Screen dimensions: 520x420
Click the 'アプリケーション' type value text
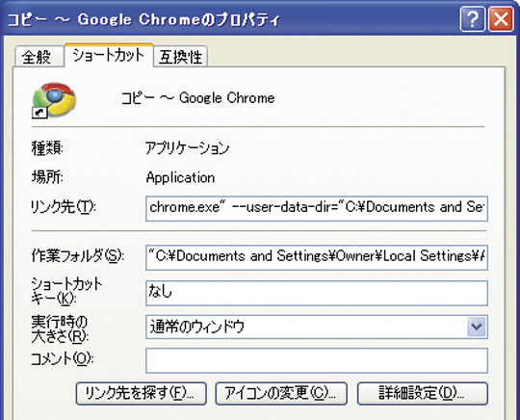[x=188, y=148]
